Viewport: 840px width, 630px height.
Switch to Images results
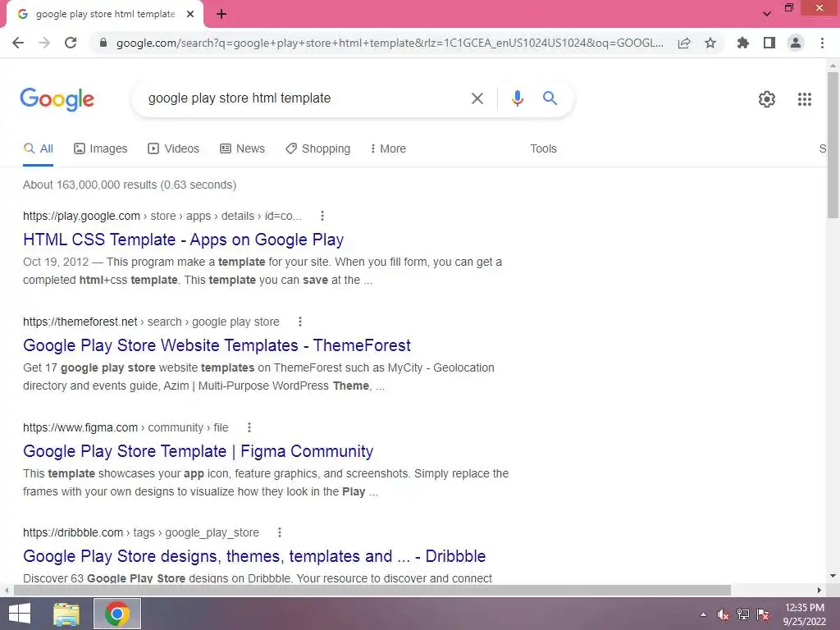[101, 149]
